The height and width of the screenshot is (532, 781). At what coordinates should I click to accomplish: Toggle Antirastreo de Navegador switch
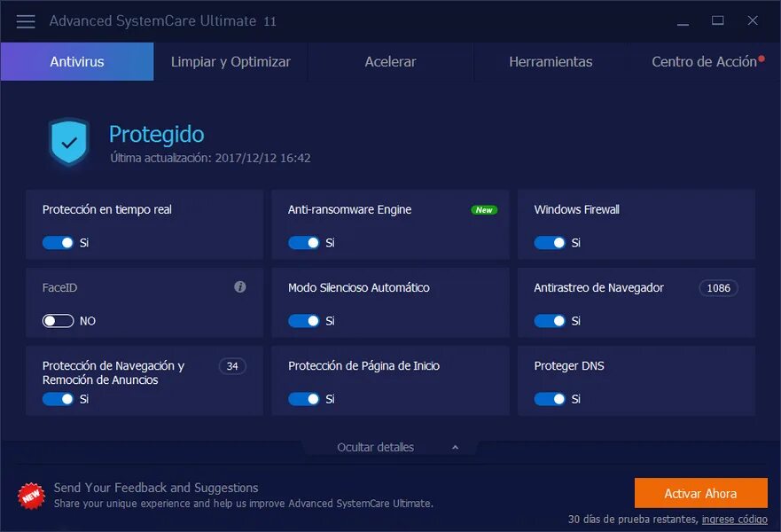point(550,321)
